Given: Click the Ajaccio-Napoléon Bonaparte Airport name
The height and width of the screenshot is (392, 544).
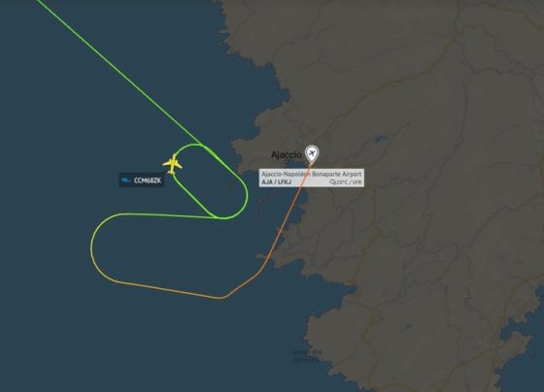Looking at the screenshot, I should 311,174.
